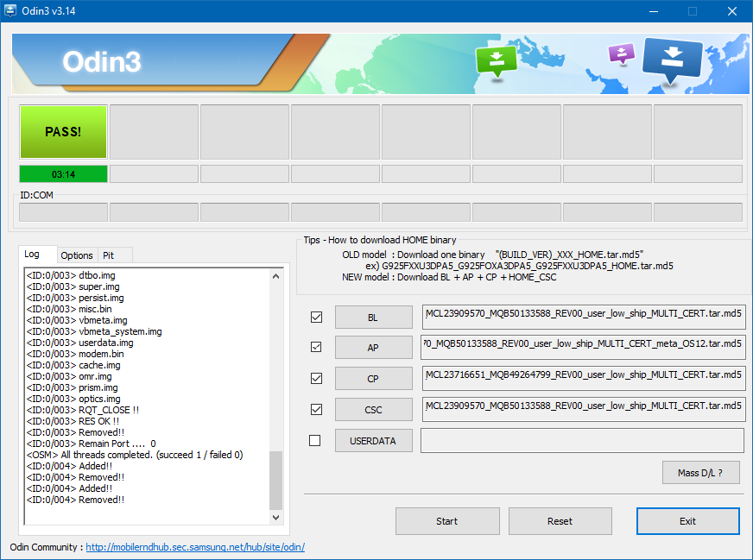Click the purple download icon in banner
Screen dimensions: 753x560
point(622,53)
